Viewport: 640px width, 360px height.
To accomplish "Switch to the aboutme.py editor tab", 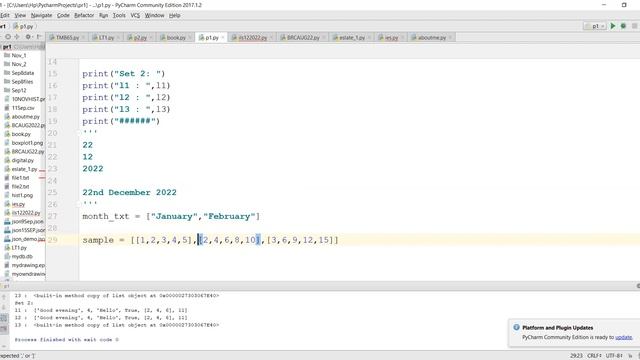I will click(x=432, y=38).
